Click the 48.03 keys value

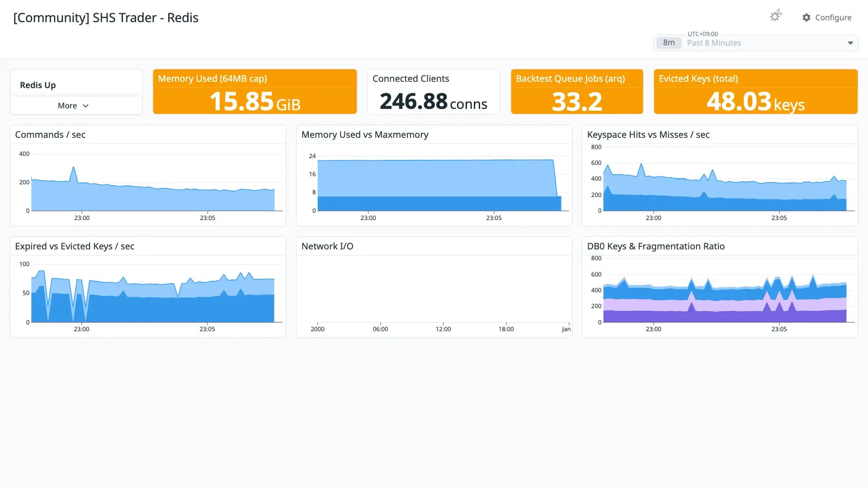[x=755, y=102]
